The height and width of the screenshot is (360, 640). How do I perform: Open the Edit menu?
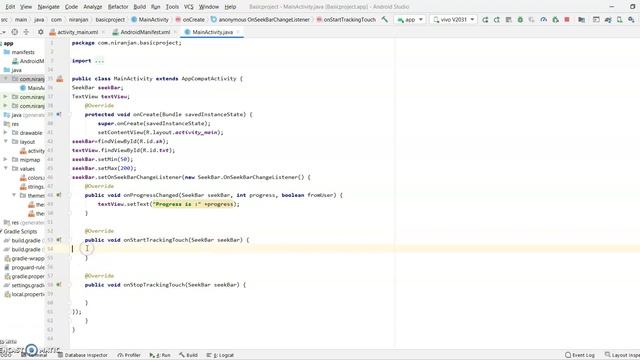point(10,7)
